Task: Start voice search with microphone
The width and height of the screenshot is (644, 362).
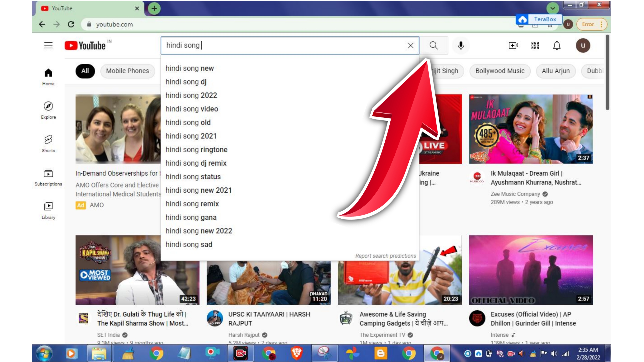Action: point(461,46)
